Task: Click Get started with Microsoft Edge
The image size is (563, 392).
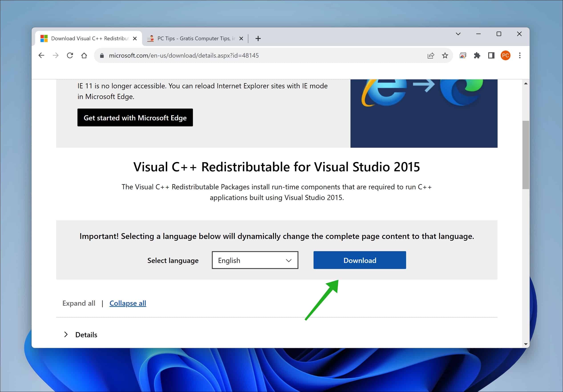Action: tap(135, 118)
